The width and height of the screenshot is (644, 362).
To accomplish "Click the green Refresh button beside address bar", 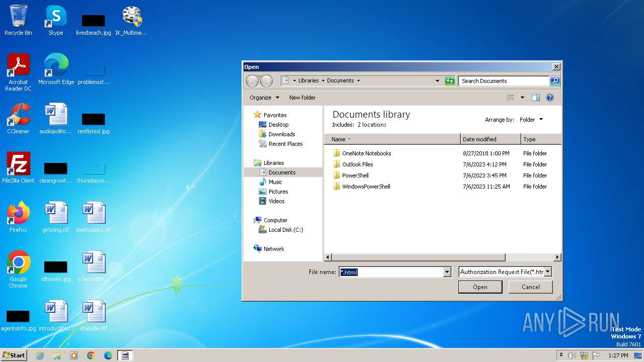I will point(450,81).
